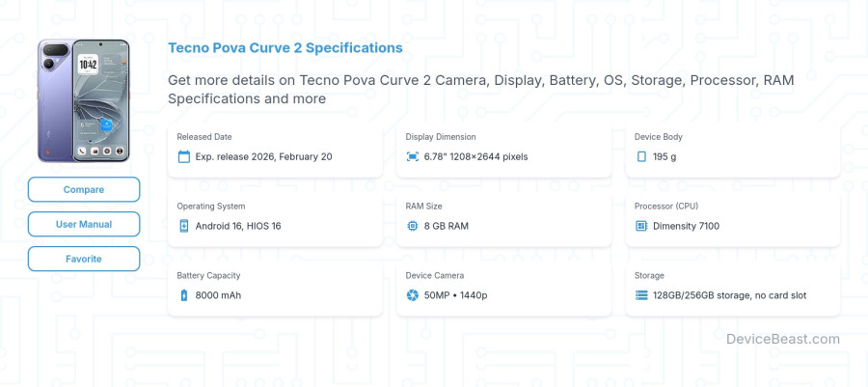Click the "Android 16, HIOS 16" value
The width and height of the screenshot is (868, 387).
(238, 226)
